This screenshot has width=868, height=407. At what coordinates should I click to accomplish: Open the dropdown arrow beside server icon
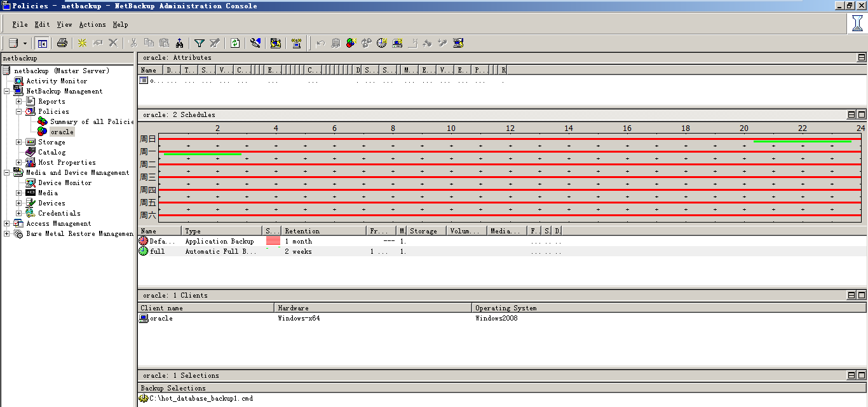point(25,43)
